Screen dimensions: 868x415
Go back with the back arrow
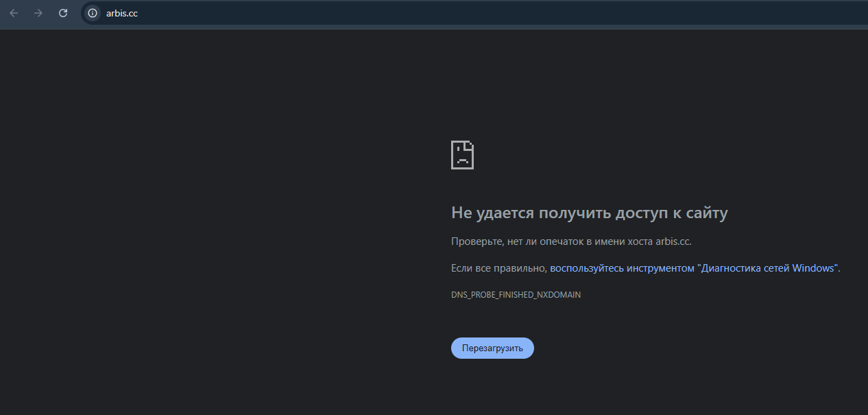point(14,13)
